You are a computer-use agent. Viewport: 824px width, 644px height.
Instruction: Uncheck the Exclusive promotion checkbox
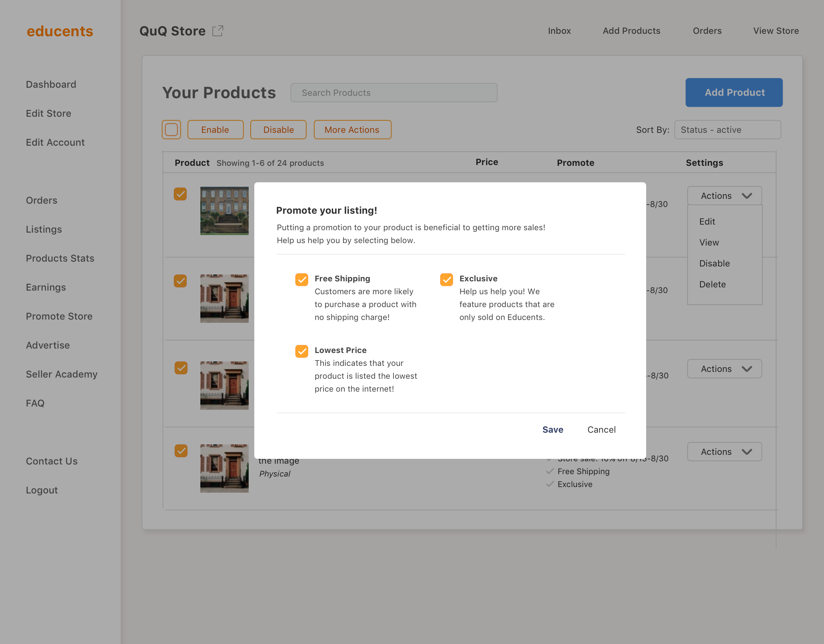[x=446, y=279]
